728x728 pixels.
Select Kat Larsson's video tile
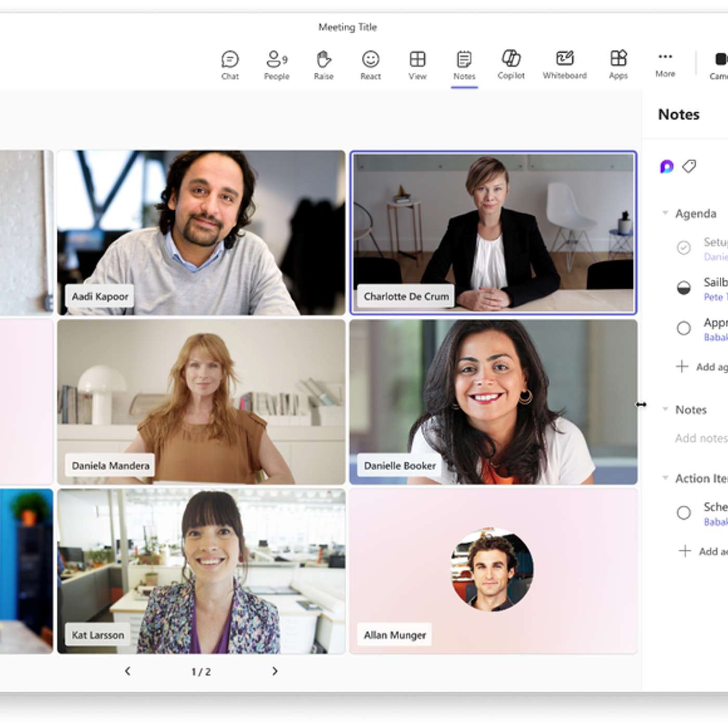pos(201,571)
